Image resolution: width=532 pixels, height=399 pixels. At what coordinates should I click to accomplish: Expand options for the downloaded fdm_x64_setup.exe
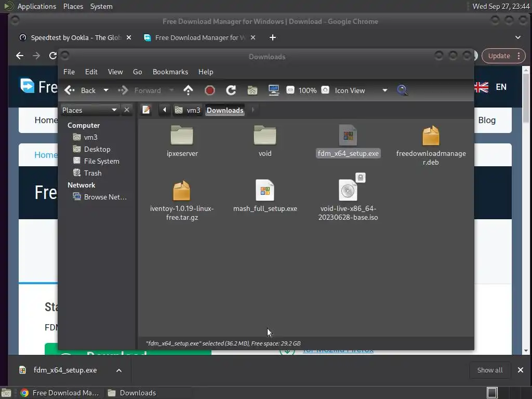pyautogui.click(x=119, y=370)
